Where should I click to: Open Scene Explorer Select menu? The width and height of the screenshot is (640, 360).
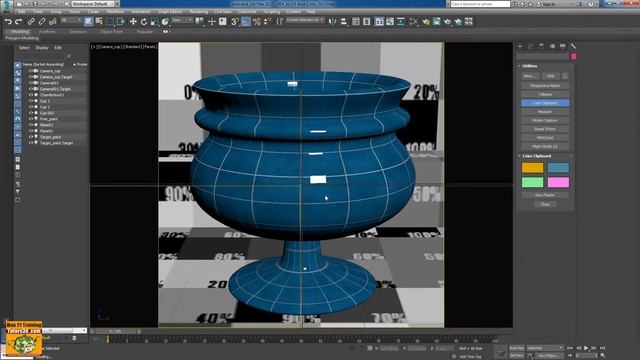pyautogui.click(x=24, y=48)
